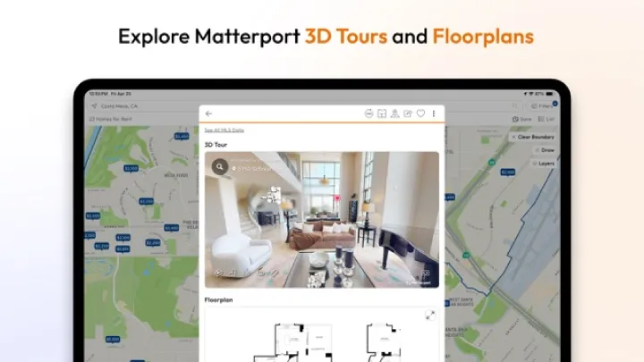Open the three-dot more options menu
Screen dimensions: 644x362
pyautogui.click(x=434, y=114)
